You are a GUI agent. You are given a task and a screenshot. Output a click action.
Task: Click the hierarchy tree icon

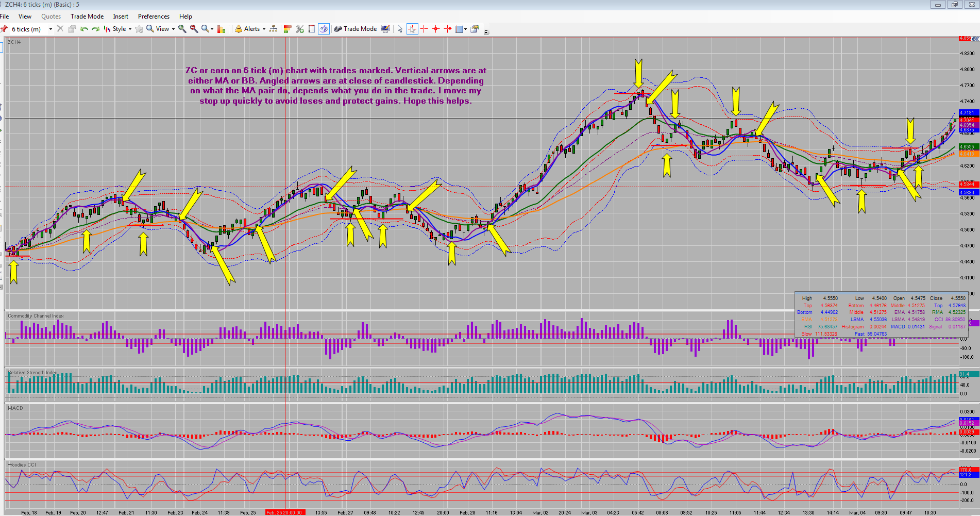[273, 29]
